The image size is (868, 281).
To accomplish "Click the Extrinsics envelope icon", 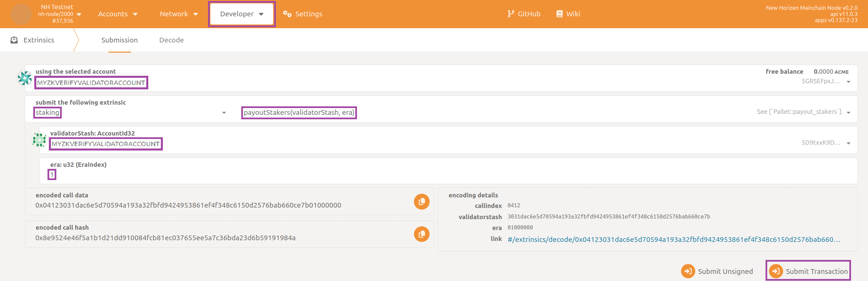I will click(14, 40).
